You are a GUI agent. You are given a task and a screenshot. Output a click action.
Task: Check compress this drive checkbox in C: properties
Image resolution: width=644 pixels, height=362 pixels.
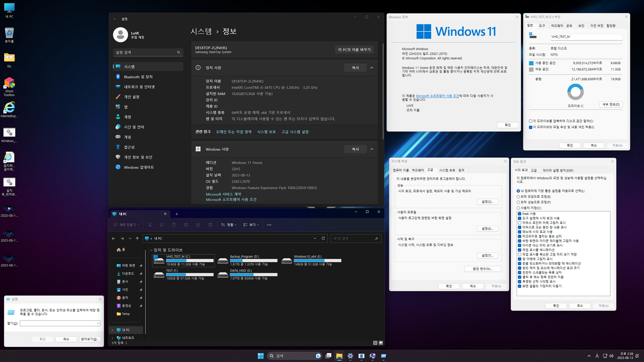point(531,121)
